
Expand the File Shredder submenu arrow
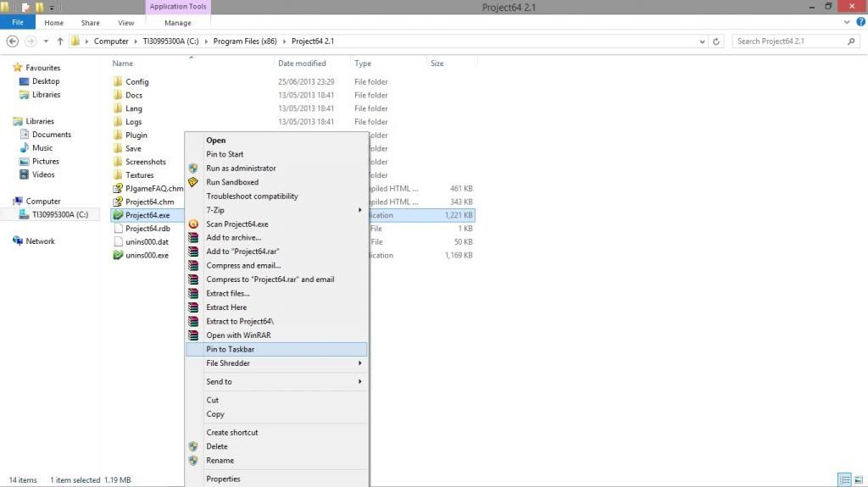coord(359,363)
